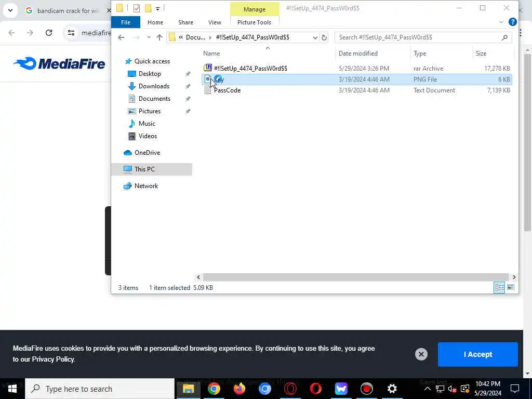Select This PC in navigation pane
Screen dimensions: 532x399
[152, 169]
